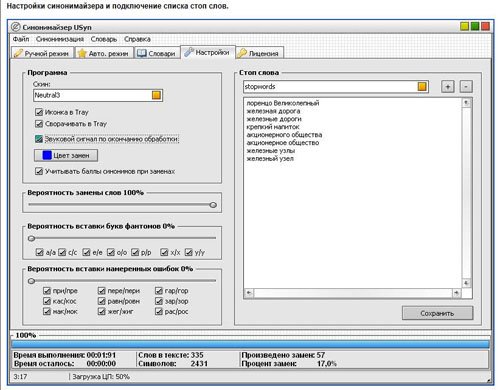Uncheck the e/e phantom letter checkbox
The width and height of the screenshot is (500, 390).
[x=86, y=252]
